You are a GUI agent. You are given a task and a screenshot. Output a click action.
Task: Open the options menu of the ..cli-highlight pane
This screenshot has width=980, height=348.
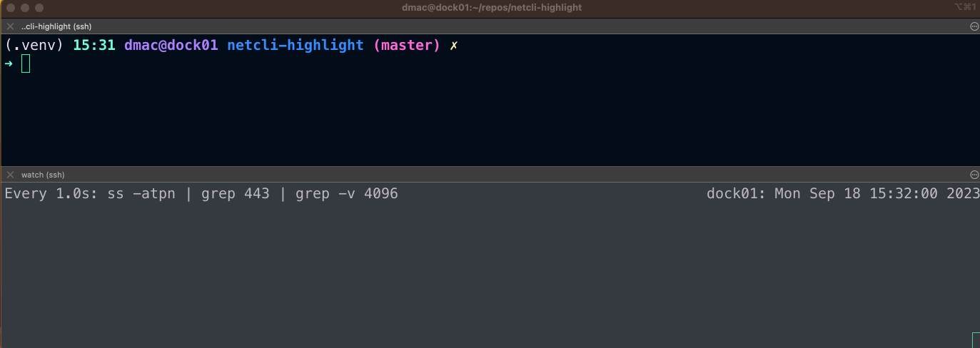[974, 26]
